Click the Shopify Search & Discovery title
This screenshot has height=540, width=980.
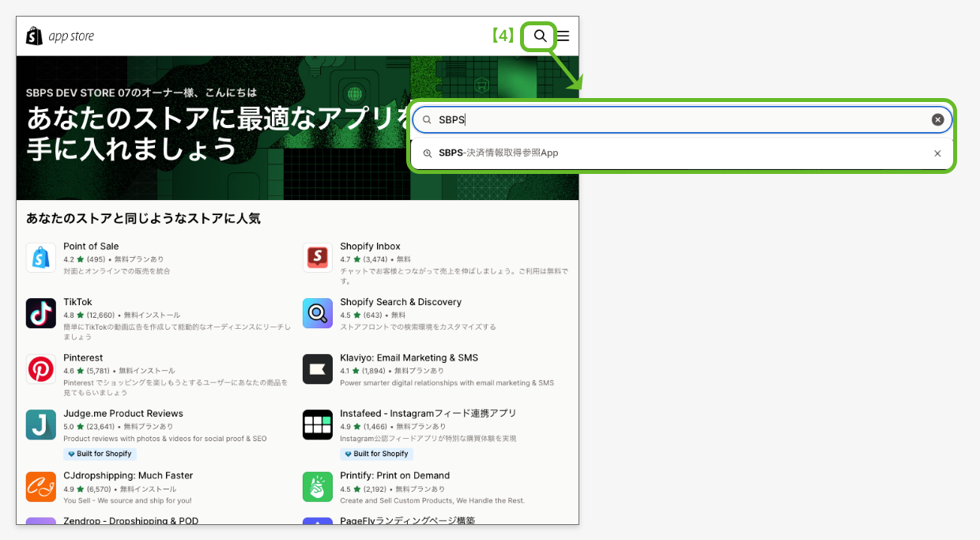click(x=401, y=302)
